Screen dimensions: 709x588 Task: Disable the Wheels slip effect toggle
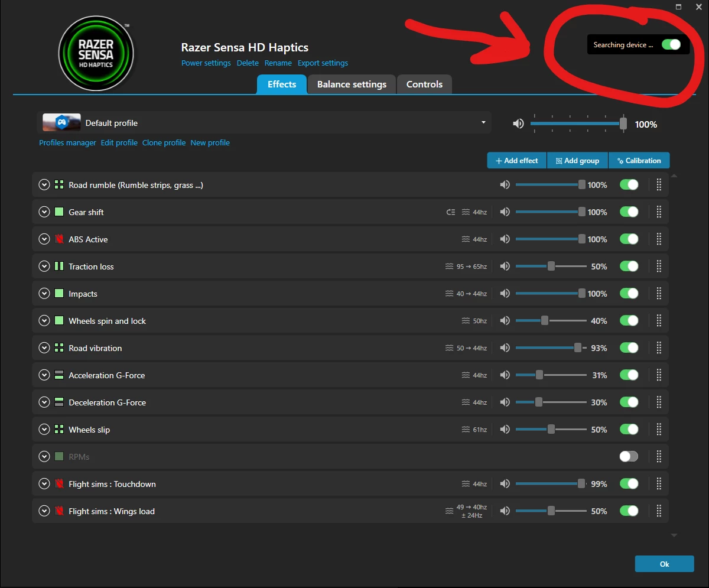[x=629, y=430]
